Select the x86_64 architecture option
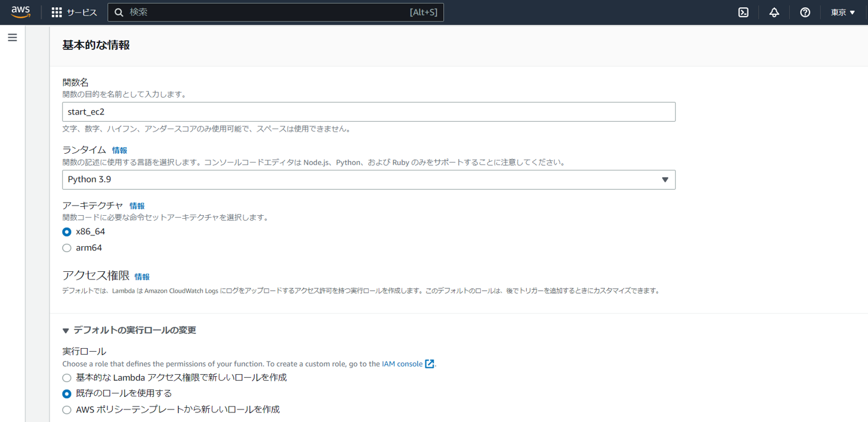Viewport: 868px width, 422px height. click(x=67, y=232)
